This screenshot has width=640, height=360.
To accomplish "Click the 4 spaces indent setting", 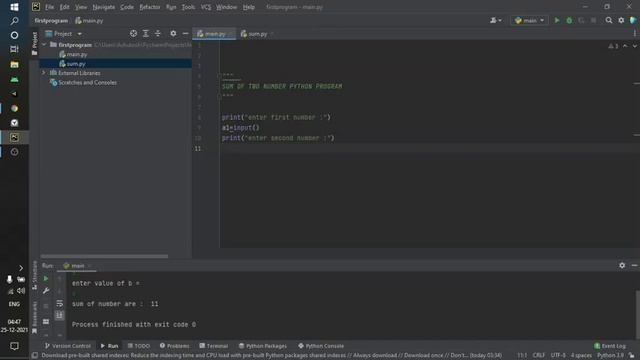I will point(581,356).
